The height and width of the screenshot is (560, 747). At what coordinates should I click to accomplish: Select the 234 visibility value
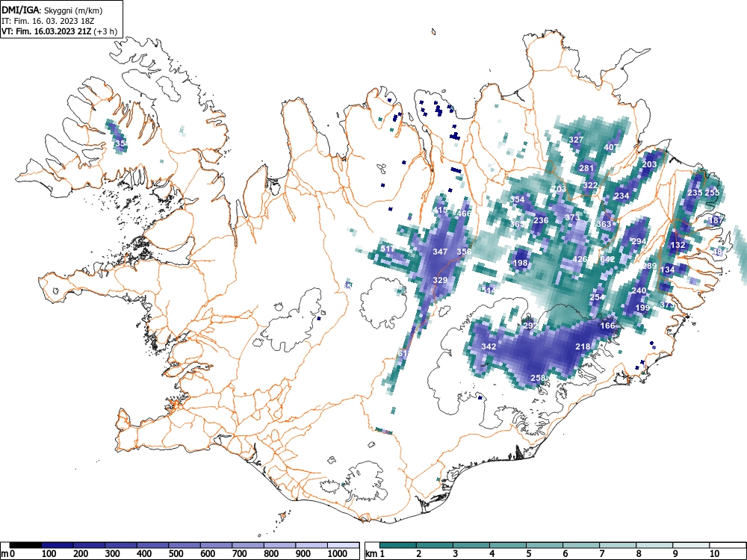[622, 196]
